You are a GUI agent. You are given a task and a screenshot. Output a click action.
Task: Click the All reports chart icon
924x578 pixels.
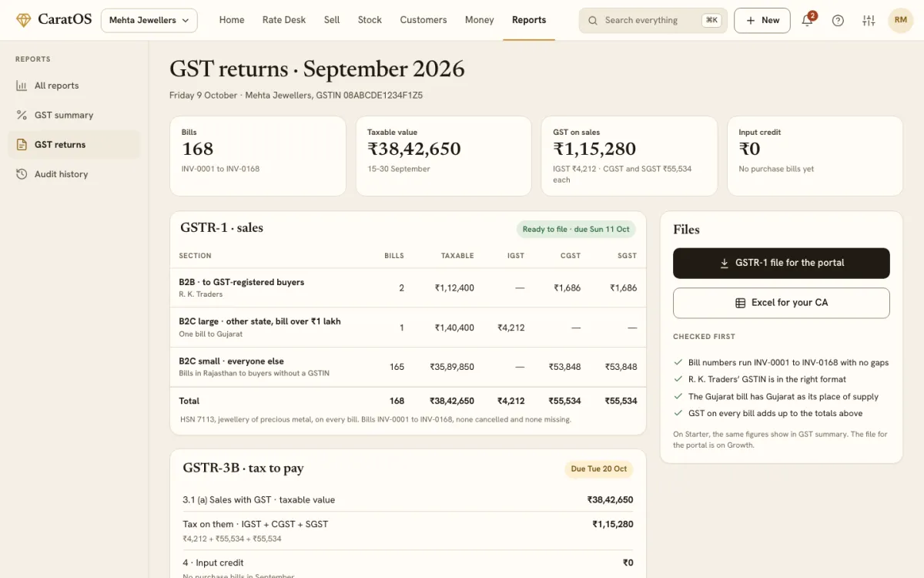[22, 86]
